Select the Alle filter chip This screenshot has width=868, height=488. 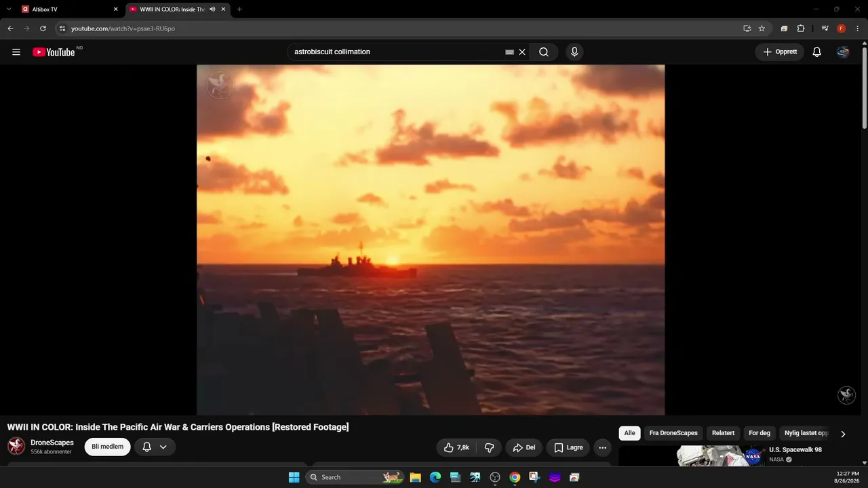tap(629, 433)
